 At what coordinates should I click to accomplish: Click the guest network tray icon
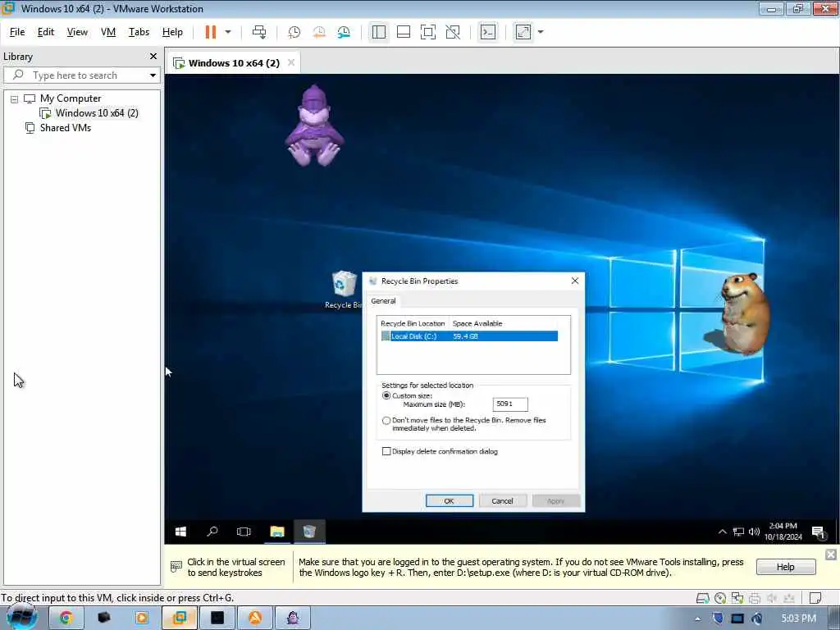tap(739, 532)
